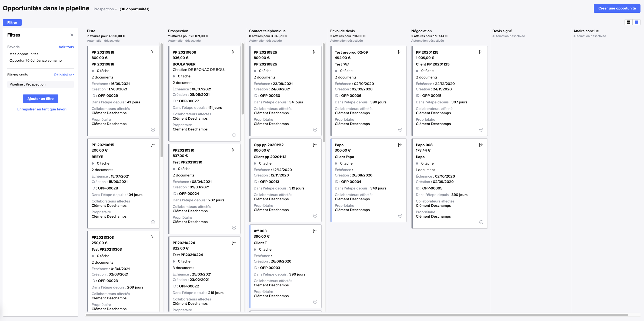Click Client T on Aff 003 card
The image size is (644, 321).
pos(260,243)
